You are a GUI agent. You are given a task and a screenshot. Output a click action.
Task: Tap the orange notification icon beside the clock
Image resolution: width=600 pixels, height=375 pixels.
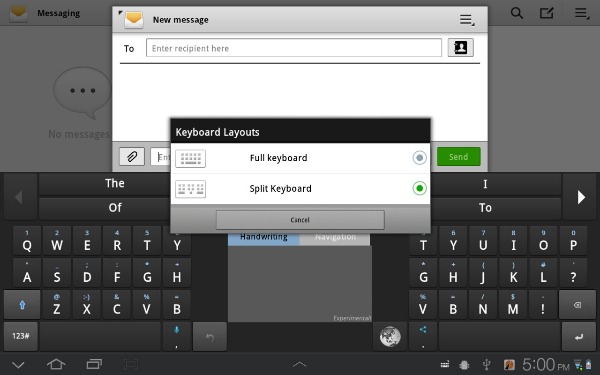pyautogui.click(x=509, y=365)
